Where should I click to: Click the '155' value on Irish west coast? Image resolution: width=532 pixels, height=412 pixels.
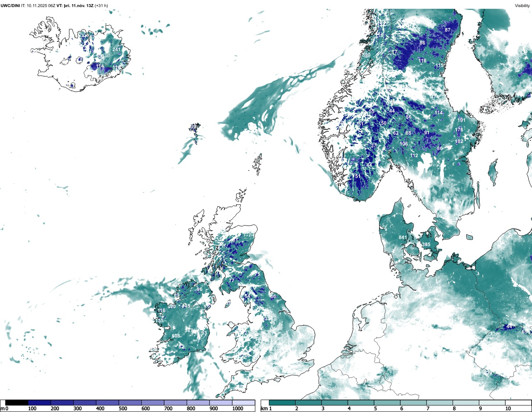tap(160, 321)
